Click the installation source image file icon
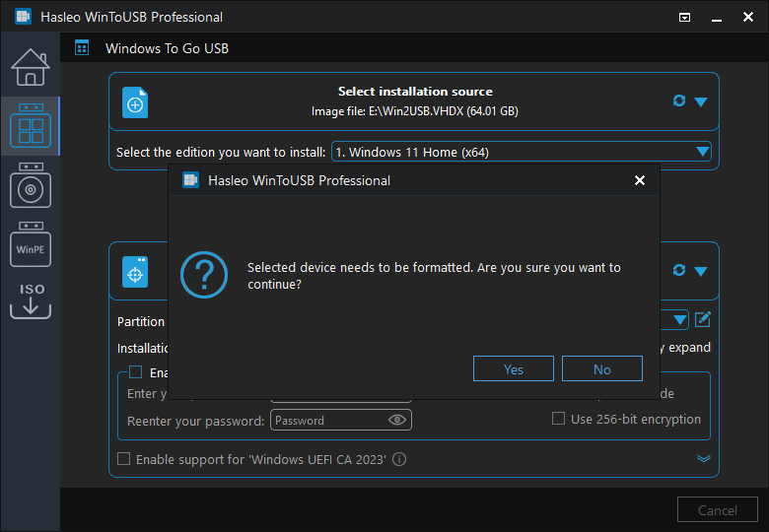769x532 pixels. point(135,102)
